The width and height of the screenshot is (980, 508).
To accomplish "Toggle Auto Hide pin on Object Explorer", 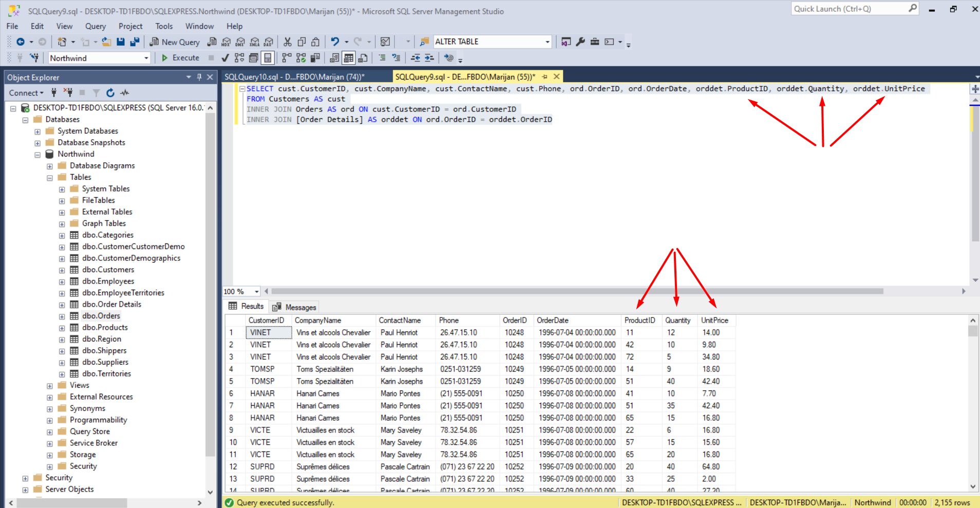I will click(199, 77).
